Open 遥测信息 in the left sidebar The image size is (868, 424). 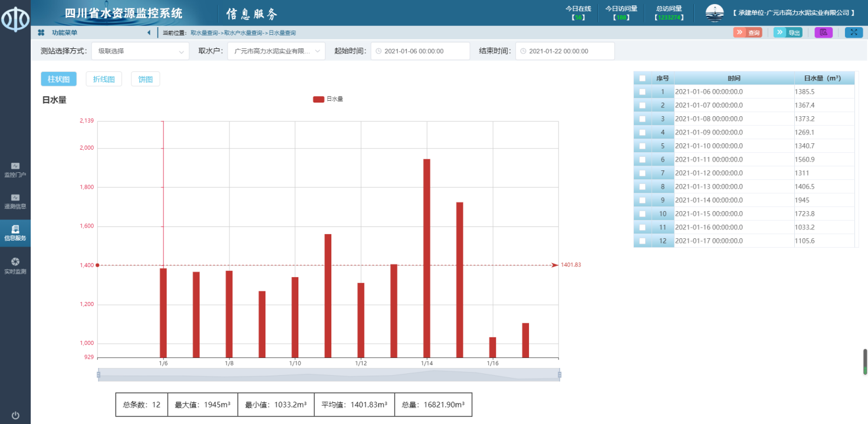tap(15, 201)
